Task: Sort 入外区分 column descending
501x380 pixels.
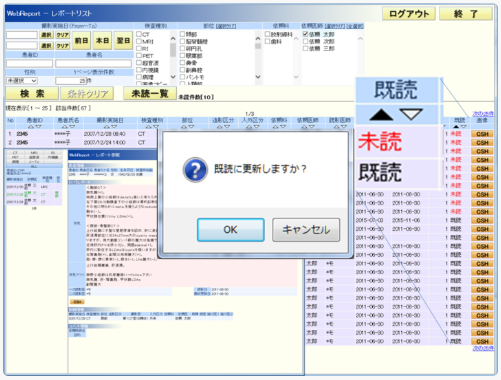Action: 256,127
